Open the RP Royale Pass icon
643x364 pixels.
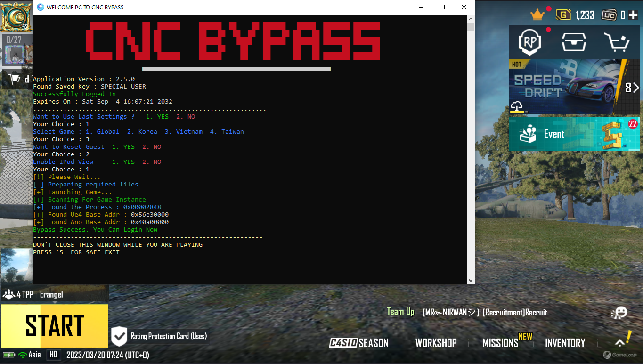(530, 42)
